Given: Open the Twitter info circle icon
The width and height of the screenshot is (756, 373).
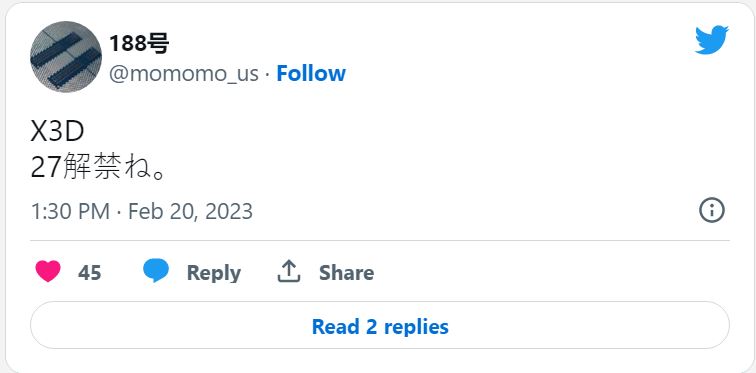Looking at the screenshot, I should pos(712,211).
